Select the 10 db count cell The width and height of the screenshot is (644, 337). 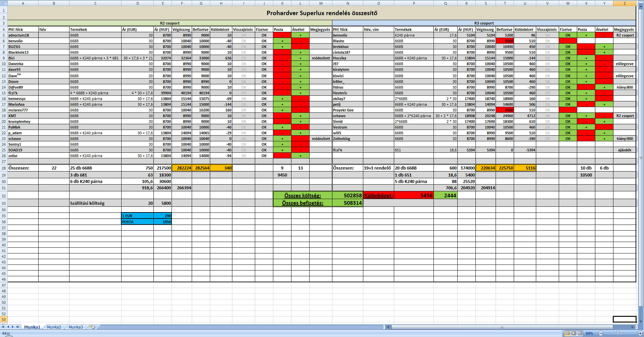pos(586,168)
